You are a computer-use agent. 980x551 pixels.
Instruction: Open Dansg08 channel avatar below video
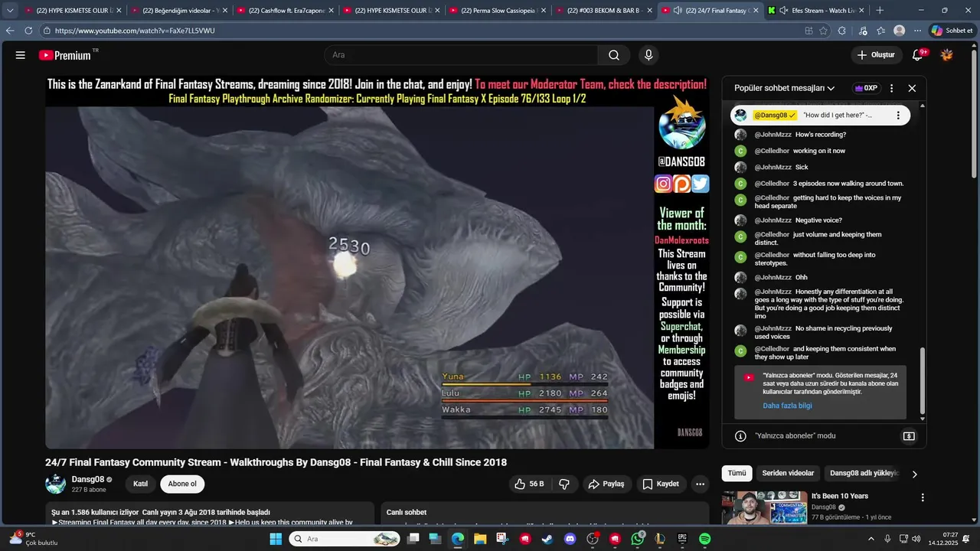[56, 484]
